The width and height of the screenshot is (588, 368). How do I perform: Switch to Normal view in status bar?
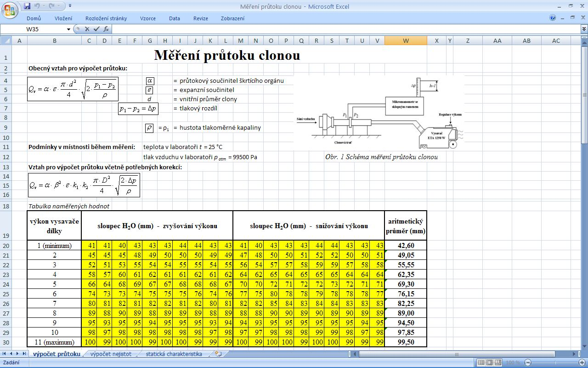481,362
